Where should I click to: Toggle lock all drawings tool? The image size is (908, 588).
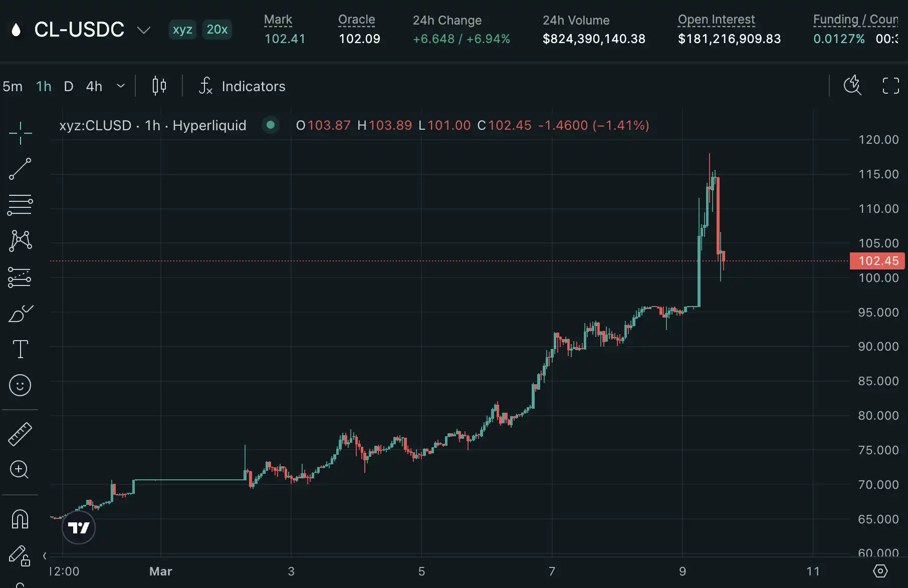tap(20, 555)
